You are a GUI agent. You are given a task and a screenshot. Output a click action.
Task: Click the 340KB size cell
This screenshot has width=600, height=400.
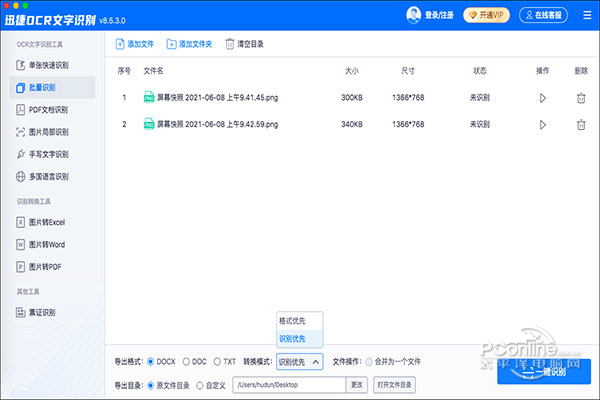pos(352,124)
